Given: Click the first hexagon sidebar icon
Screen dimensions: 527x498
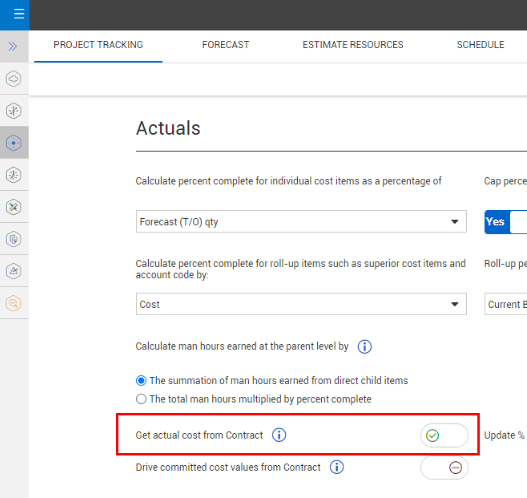Looking at the screenshot, I should point(13,79).
